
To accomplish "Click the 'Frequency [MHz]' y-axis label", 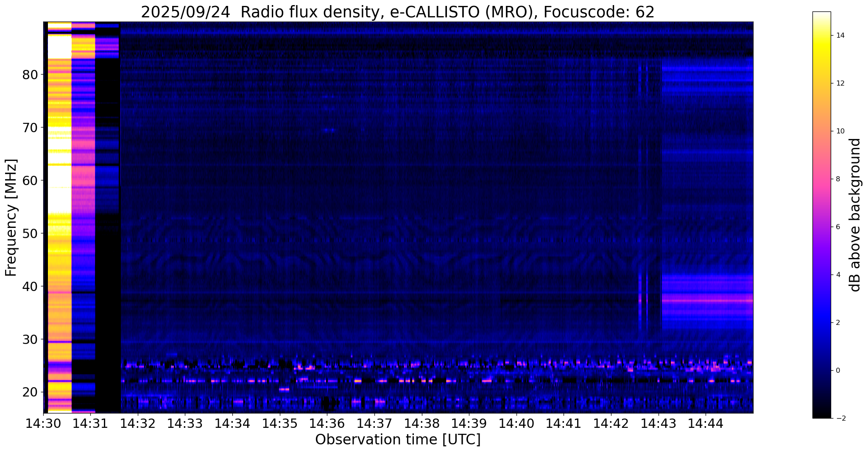I will coord(11,217).
